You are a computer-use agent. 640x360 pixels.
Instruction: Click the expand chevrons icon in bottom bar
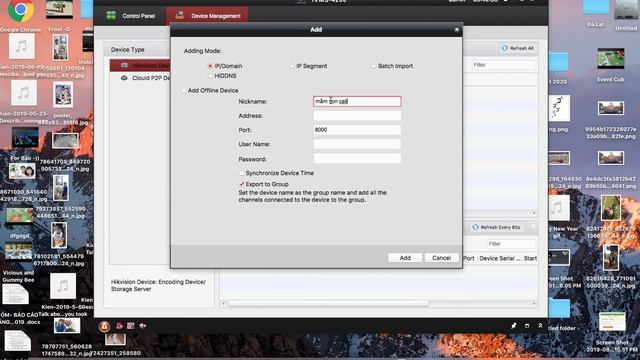(540, 326)
